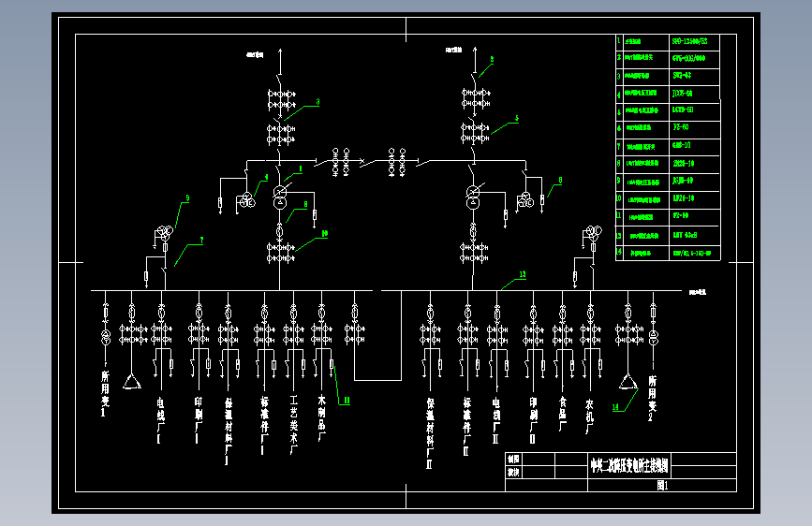This screenshot has height=526, width=812.
Task: Click the green callout number 13
Action: [522, 274]
